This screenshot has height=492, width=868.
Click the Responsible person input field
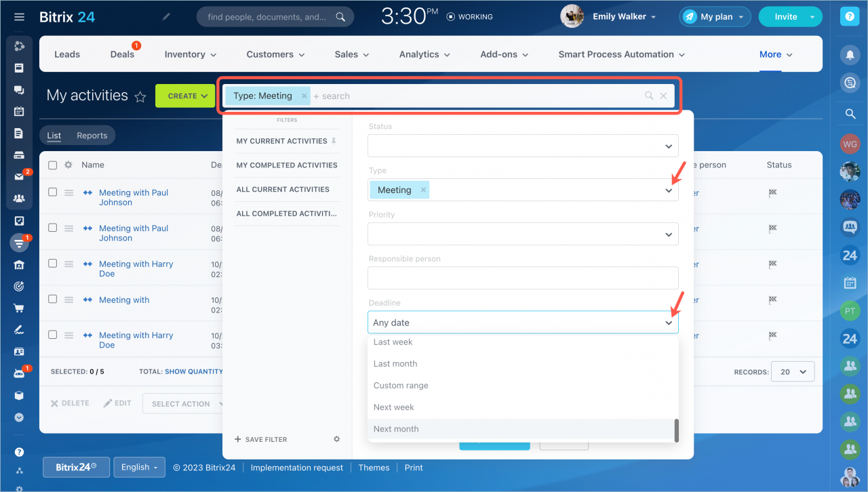point(523,278)
